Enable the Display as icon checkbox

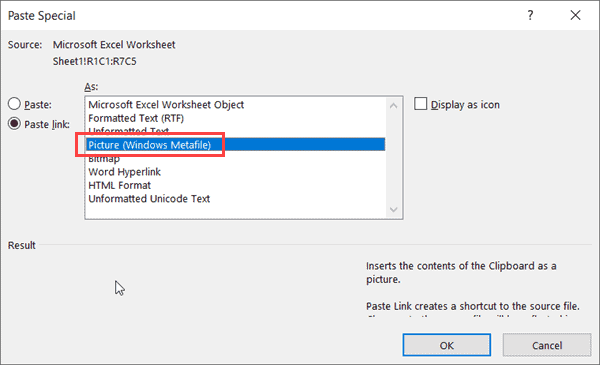coord(421,104)
